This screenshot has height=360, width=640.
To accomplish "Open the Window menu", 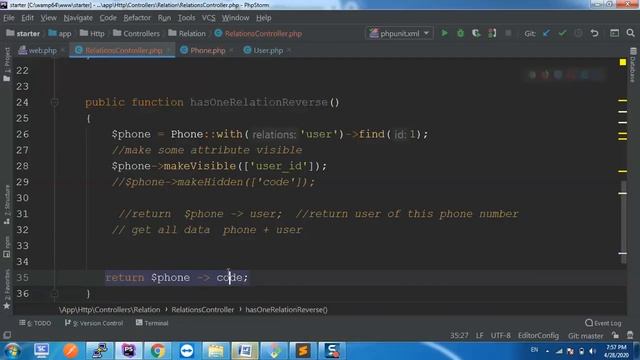I will (235, 18).
